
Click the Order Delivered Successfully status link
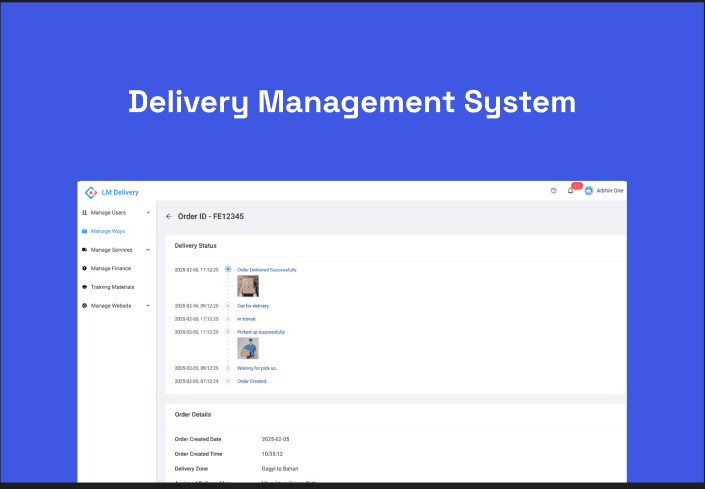click(267, 269)
